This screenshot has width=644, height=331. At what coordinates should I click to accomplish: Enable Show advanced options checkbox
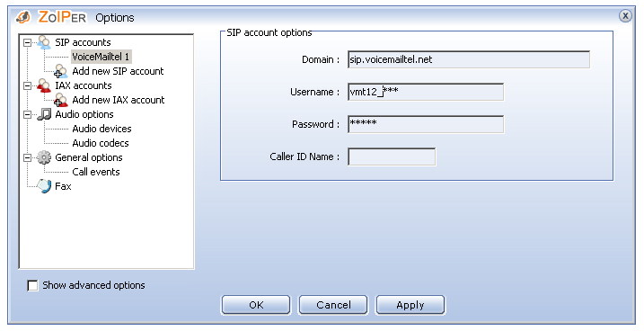point(32,285)
